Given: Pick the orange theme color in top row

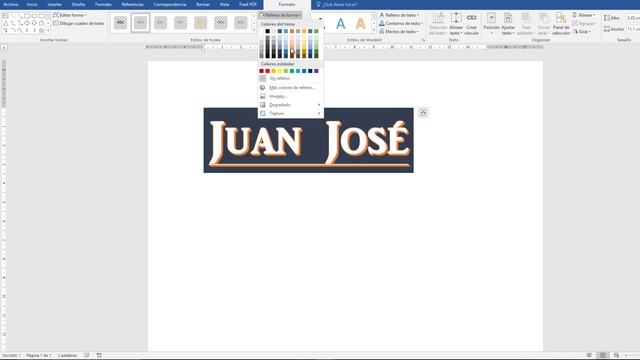Looking at the screenshot, I should pyautogui.click(x=292, y=31).
